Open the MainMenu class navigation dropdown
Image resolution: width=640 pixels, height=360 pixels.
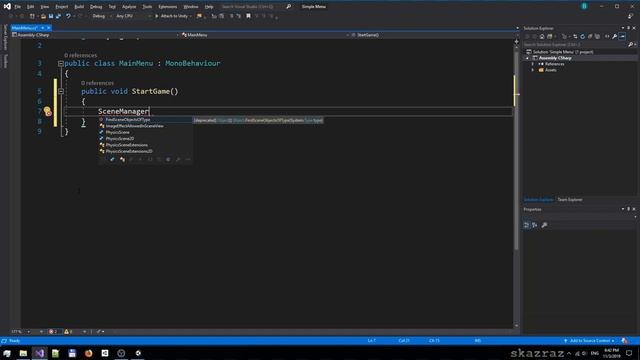pos(265,35)
